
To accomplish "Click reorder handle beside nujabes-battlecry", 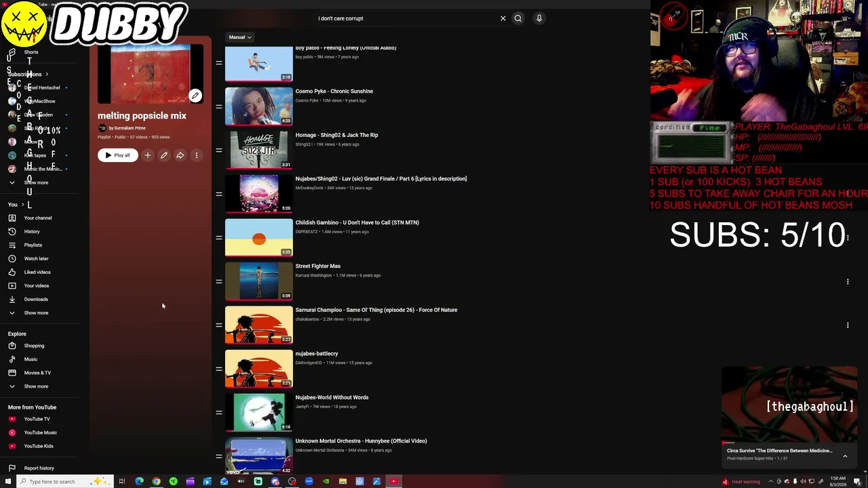I will pyautogui.click(x=219, y=369).
